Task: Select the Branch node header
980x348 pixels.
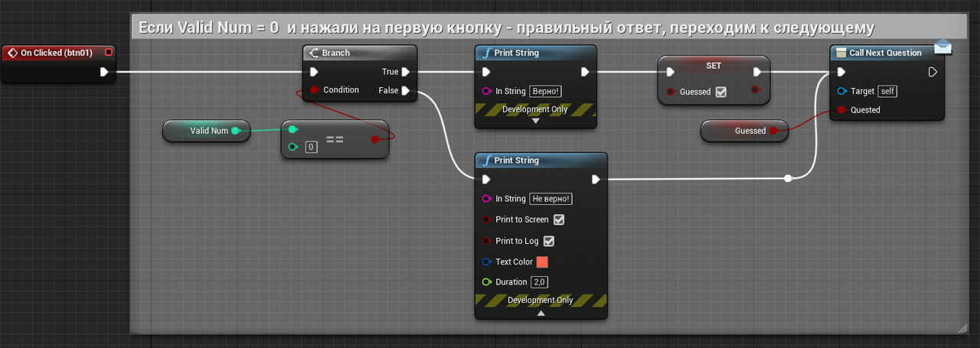Action: [360, 53]
